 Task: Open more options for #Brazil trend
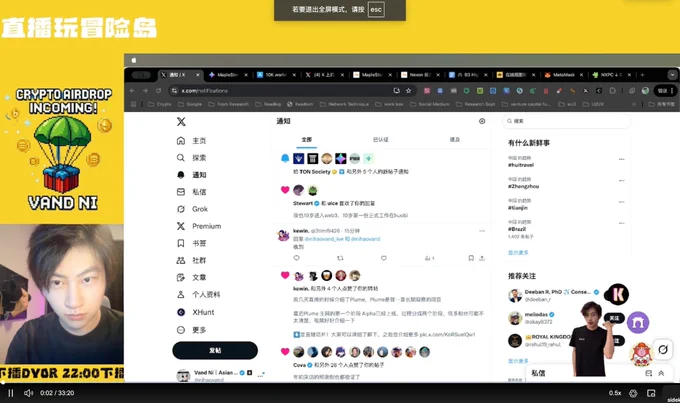click(x=621, y=223)
